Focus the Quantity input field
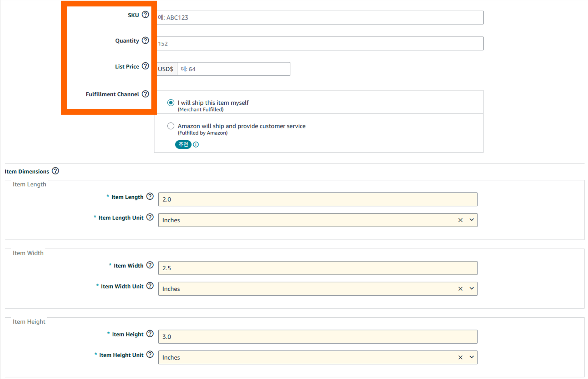Screen dimensions: 588x379 [319, 44]
